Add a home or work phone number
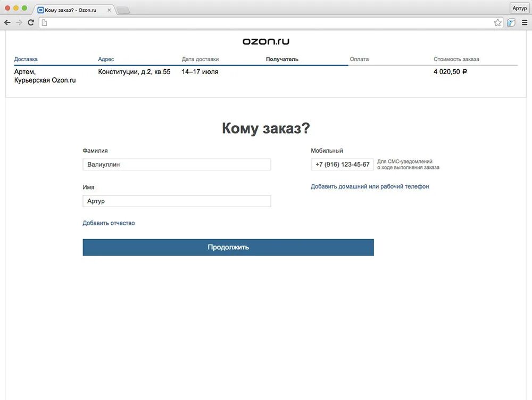 (370, 186)
